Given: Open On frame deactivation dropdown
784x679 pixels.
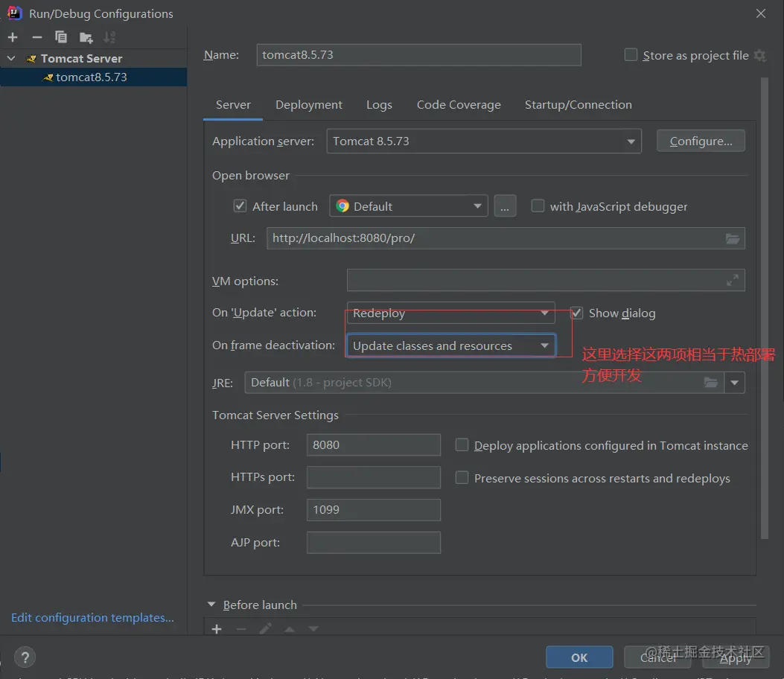Looking at the screenshot, I should coord(450,345).
